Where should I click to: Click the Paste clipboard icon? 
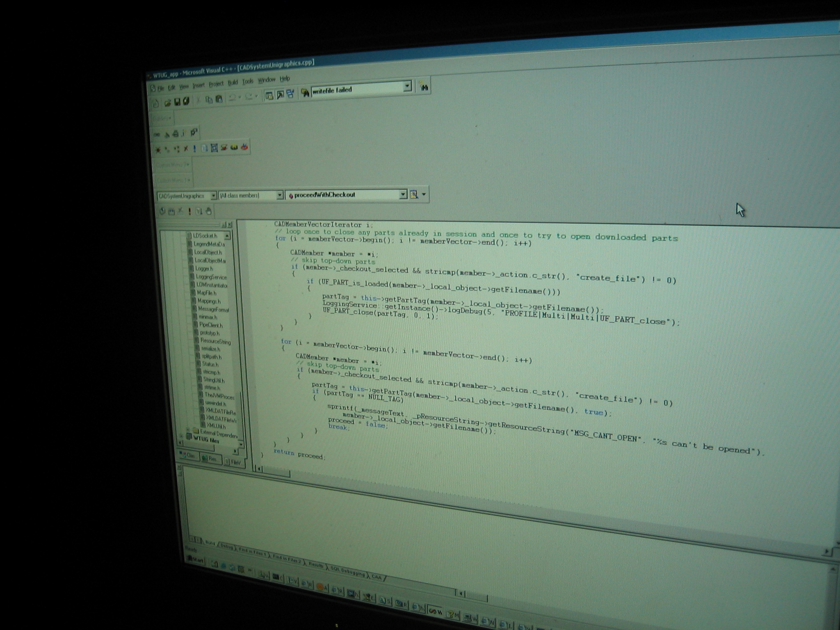219,99
